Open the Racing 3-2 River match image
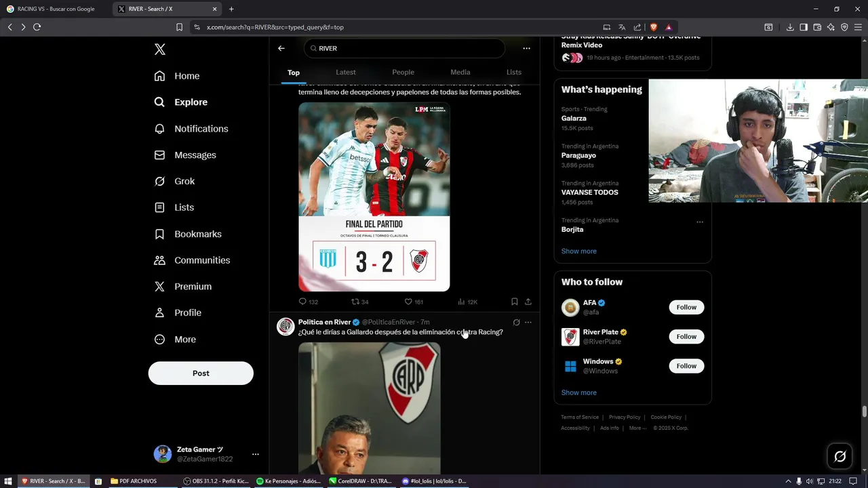 coord(374,197)
